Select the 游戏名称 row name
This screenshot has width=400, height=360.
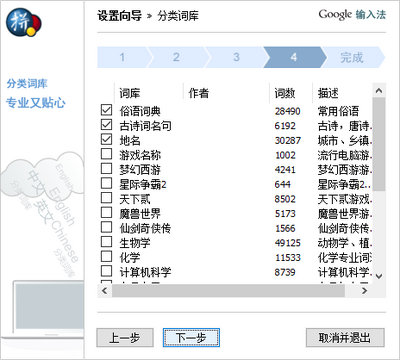point(140,155)
